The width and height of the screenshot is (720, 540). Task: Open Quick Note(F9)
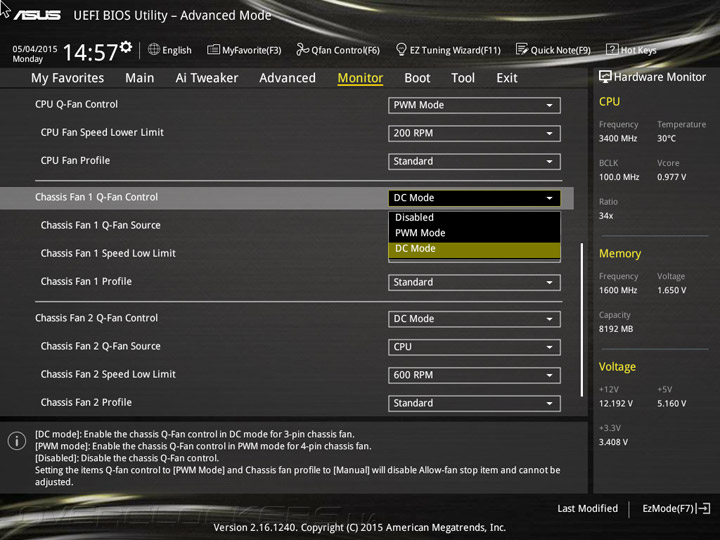[x=553, y=50]
